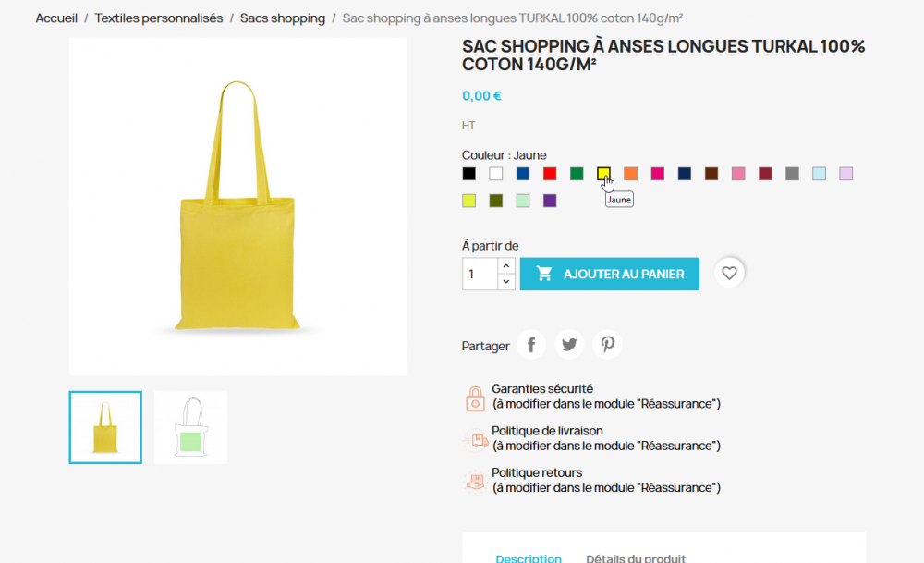Select the black color option

(469, 174)
